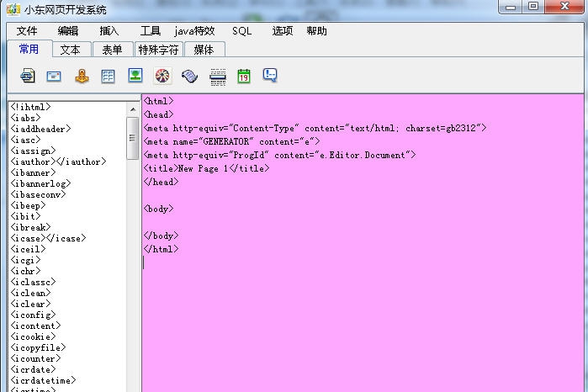Open the 文件 menu

[27, 31]
